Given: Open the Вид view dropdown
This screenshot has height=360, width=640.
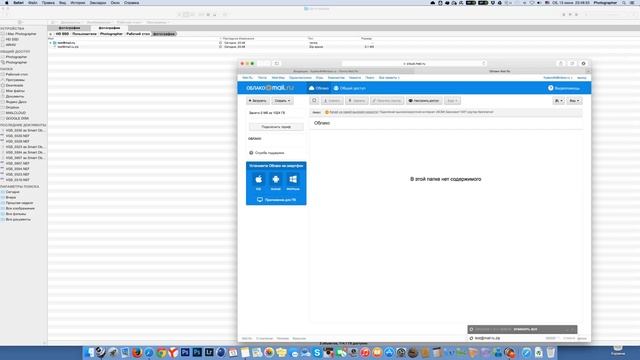Looking at the screenshot, I should [x=574, y=100].
